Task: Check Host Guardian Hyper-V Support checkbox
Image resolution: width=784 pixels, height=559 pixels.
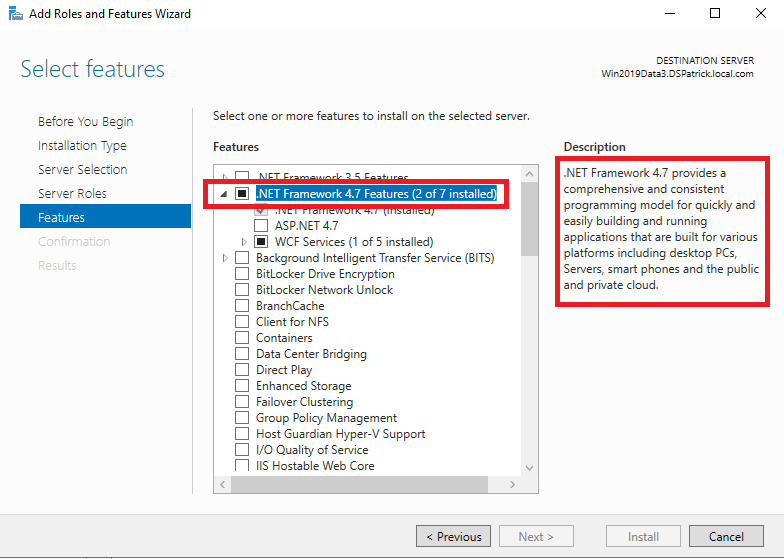Action: [x=242, y=434]
